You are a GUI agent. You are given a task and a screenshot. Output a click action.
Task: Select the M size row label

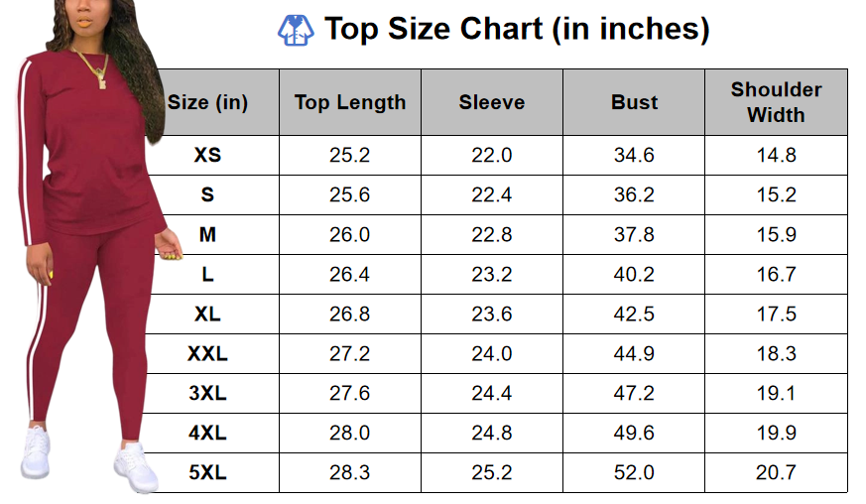[x=208, y=234]
